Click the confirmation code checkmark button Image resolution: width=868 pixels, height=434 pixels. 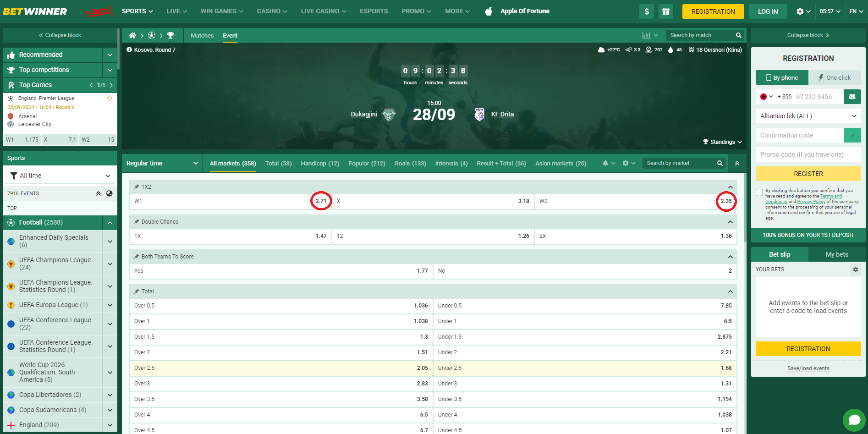(852, 135)
